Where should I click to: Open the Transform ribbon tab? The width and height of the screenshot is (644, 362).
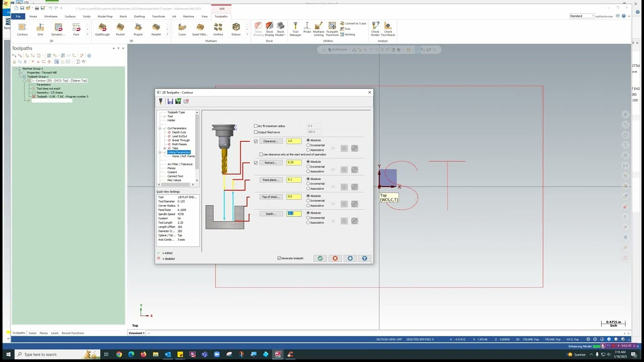point(158,16)
